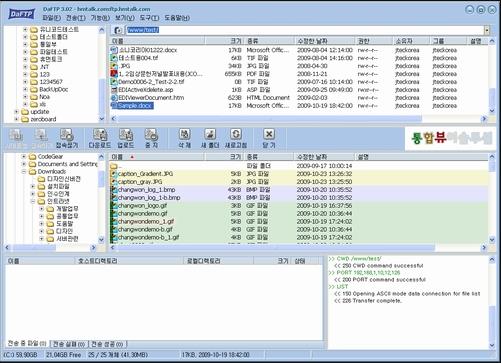This screenshot has height=363, width=501.
Task: Open the 파일(F) menu
Action: tap(52, 18)
